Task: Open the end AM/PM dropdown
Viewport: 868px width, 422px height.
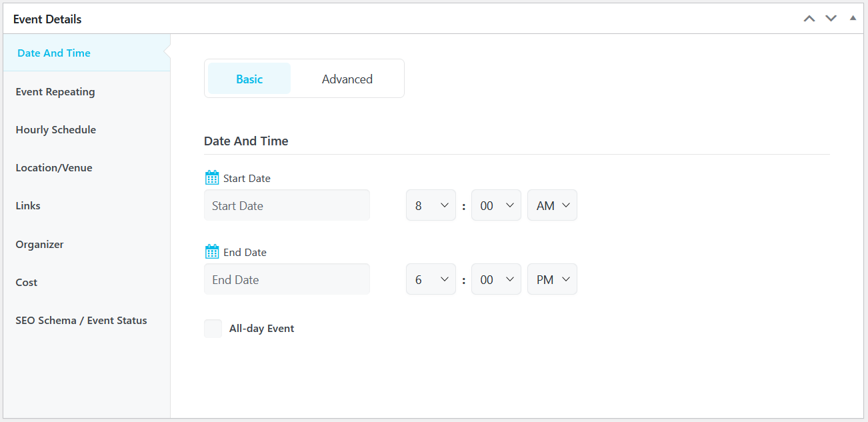Action: click(x=552, y=279)
